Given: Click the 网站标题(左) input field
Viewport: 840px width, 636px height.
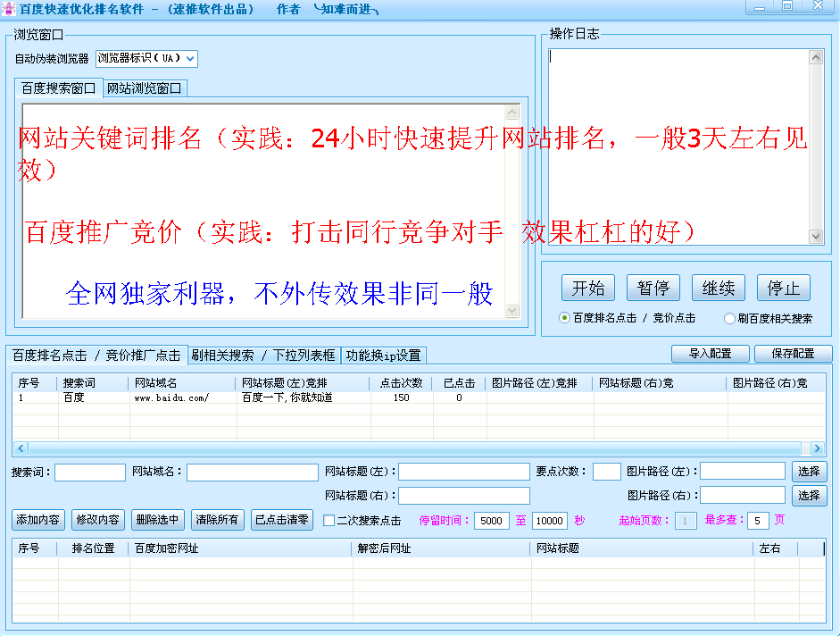Looking at the screenshot, I should (x=464, y=472).
